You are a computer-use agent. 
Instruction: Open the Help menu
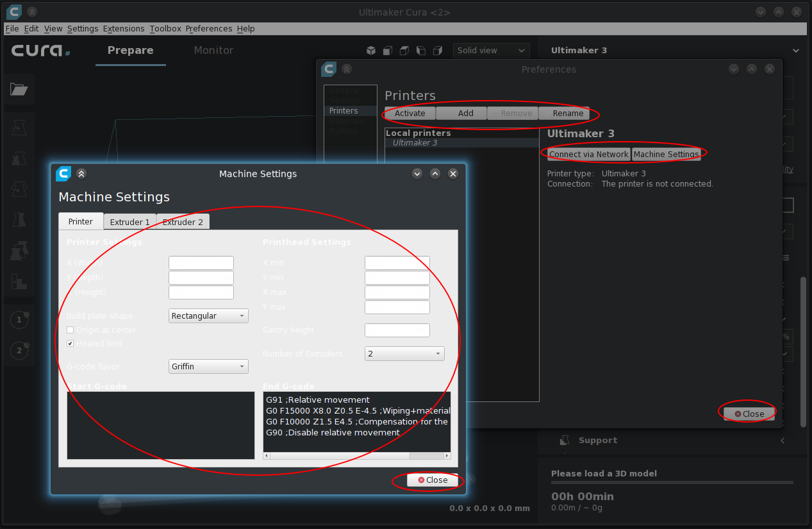pos(245,28)
